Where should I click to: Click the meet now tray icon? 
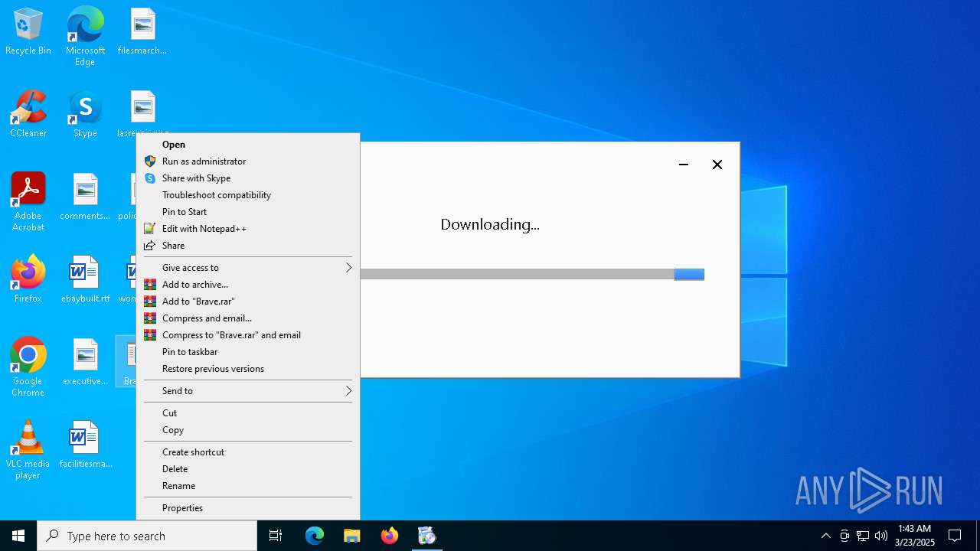844,536
